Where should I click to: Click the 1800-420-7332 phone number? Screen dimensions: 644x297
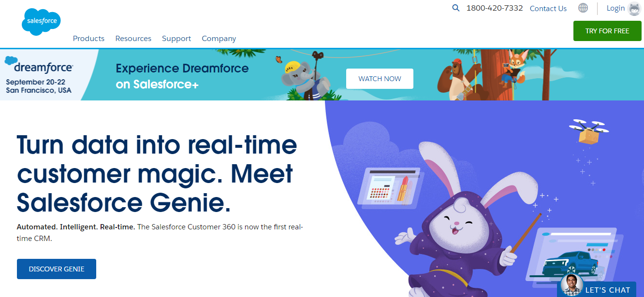coord(495,8)
